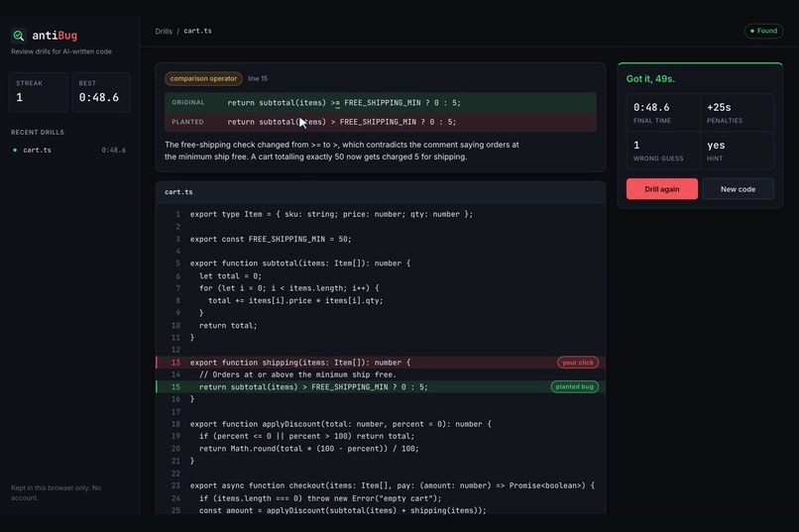Click the New code button
The image size is (799, 532).
click(738, 189)
